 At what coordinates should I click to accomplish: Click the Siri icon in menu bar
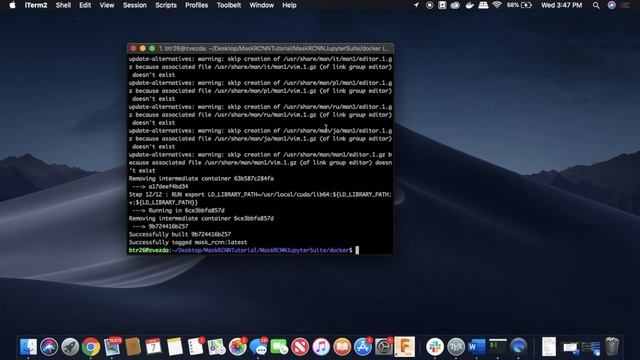[611, 5]
